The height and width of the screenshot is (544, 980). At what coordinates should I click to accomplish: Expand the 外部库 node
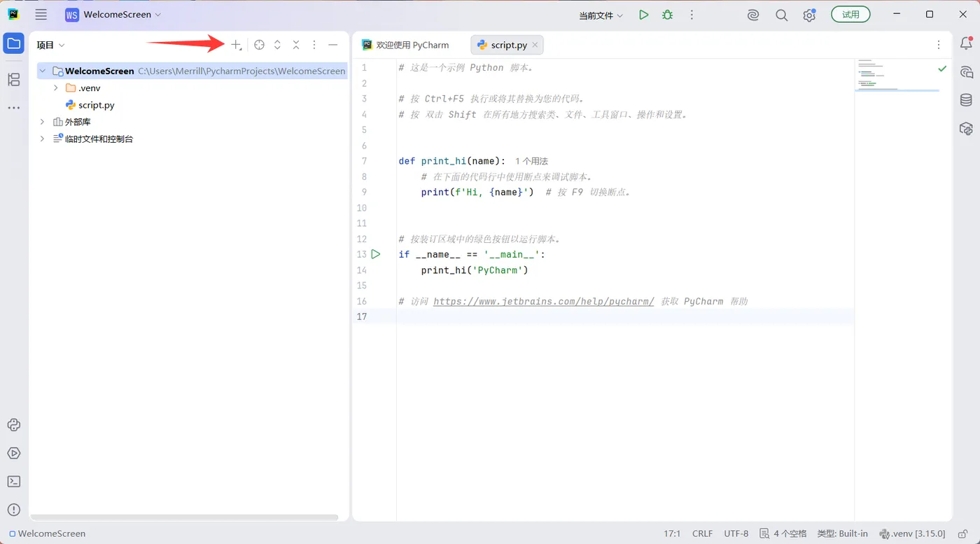click(43, 122)
